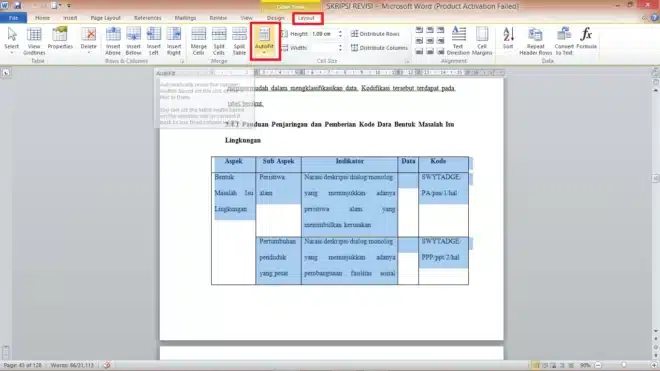Insert a row Above
This screenshot has height=371, width=660.
[x=113, y=40]
